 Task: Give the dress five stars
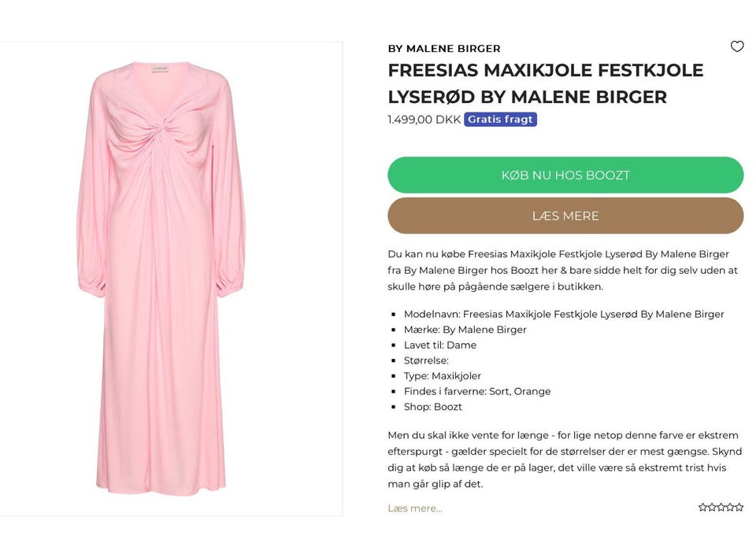click(x=739, y=508)
